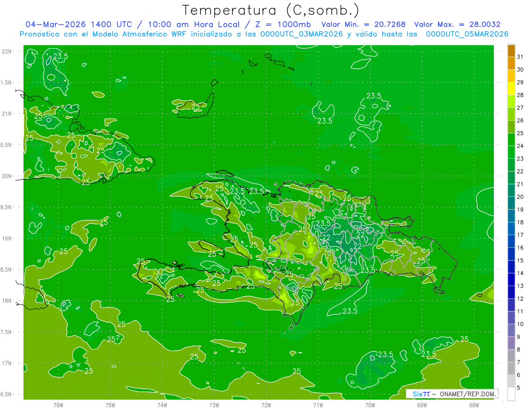
Task: Click the colorbar scale label 27
Action: coord(520,108)
